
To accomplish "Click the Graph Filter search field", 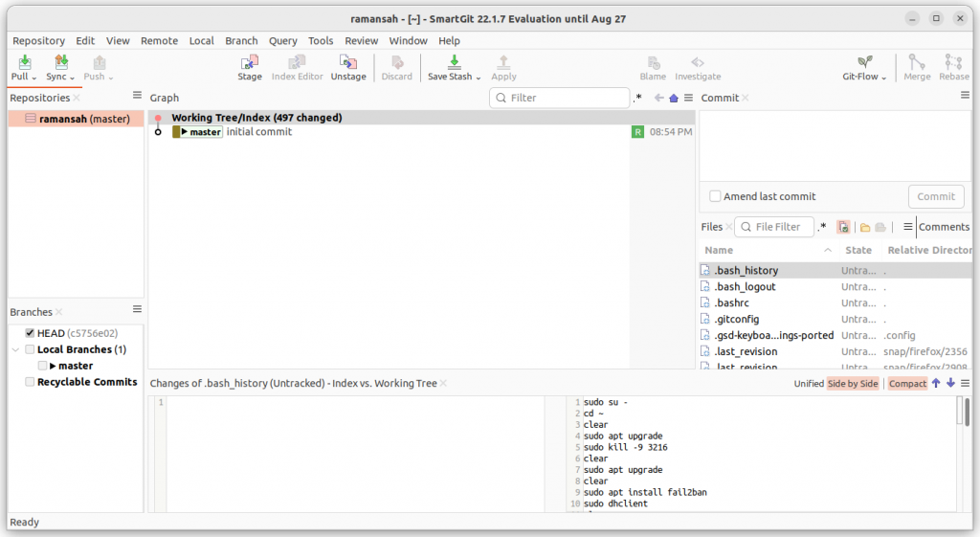I will pos(559,99).
